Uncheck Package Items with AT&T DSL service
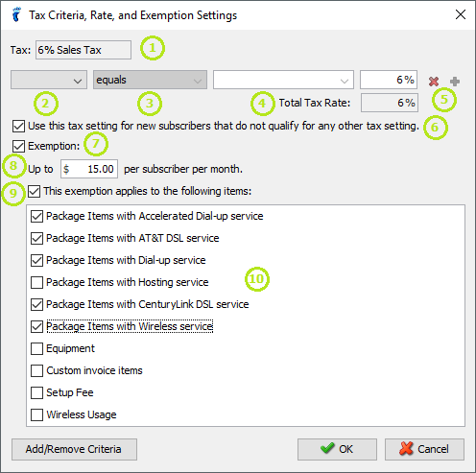 36,238
